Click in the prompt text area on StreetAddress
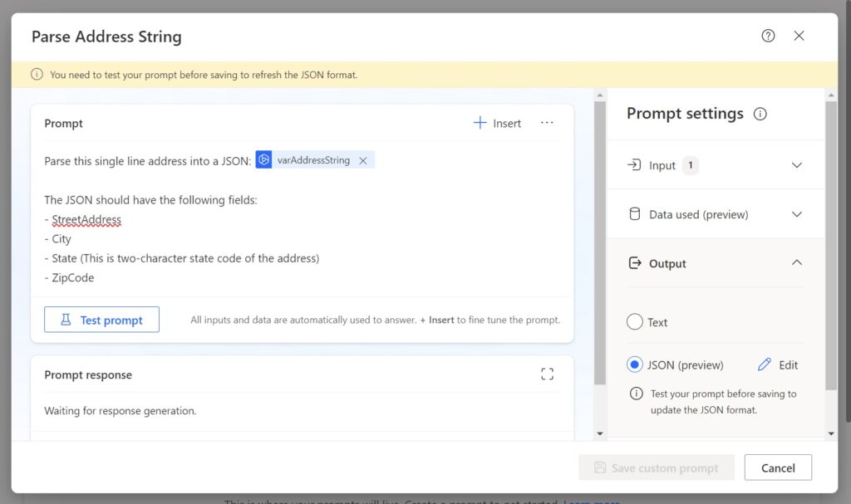Image resolution: width=851 pixels, height=504 pixels. pos(86,220)
